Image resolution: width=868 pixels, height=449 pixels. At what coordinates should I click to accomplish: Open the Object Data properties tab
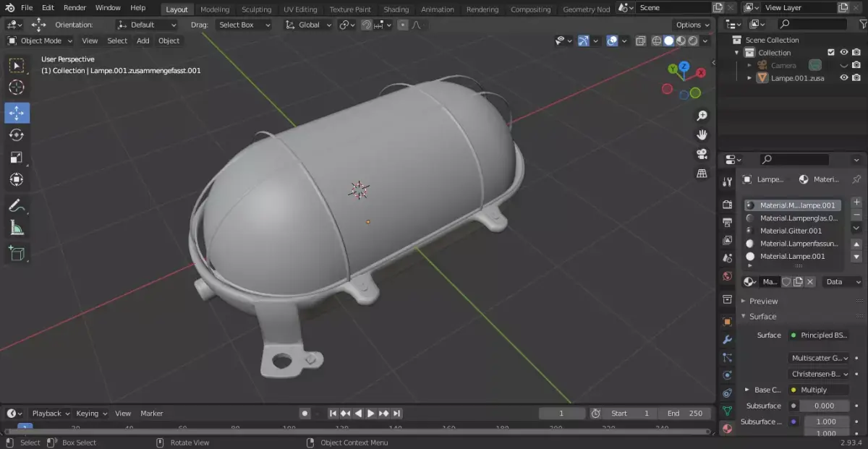[728, 411]
